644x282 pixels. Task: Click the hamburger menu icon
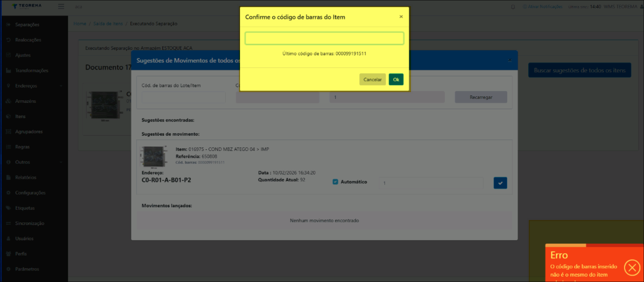61,7
